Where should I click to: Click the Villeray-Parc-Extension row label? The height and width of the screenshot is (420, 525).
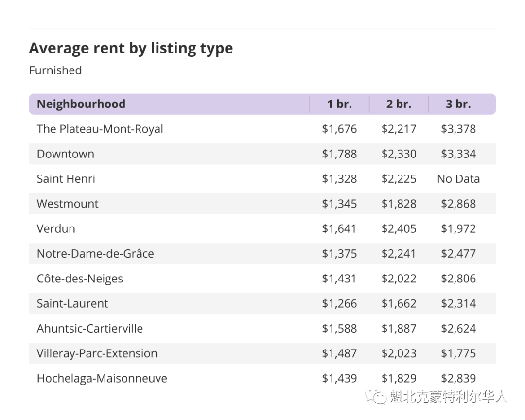[97, 353]
